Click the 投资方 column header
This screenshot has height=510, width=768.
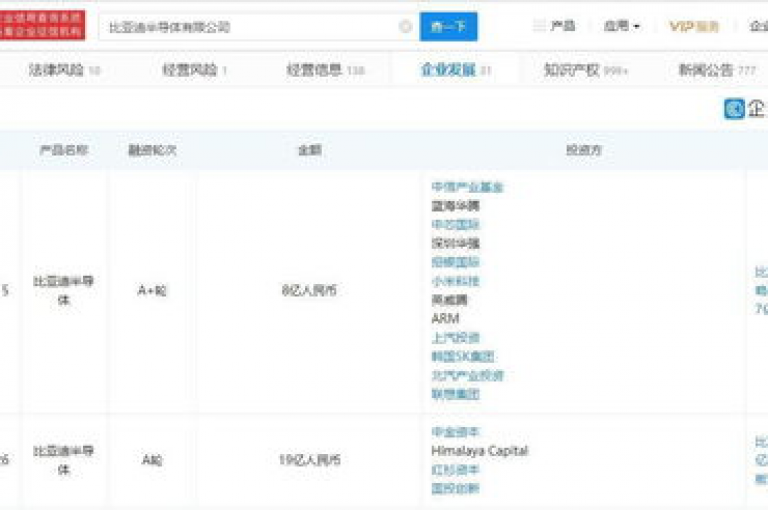point(584,150)
